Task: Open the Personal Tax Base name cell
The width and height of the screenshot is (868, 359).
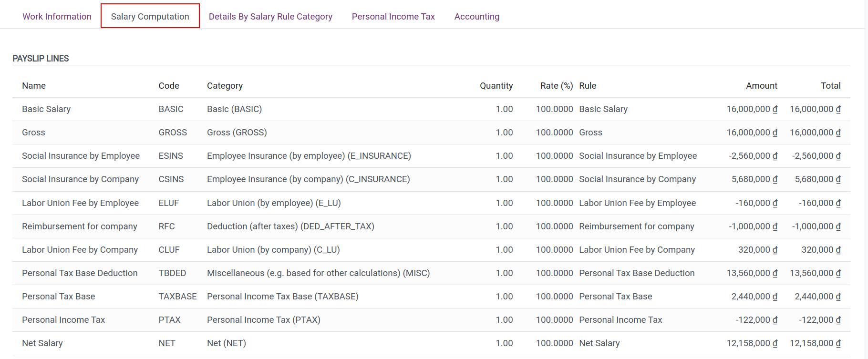Action: (x=58, y=297)
